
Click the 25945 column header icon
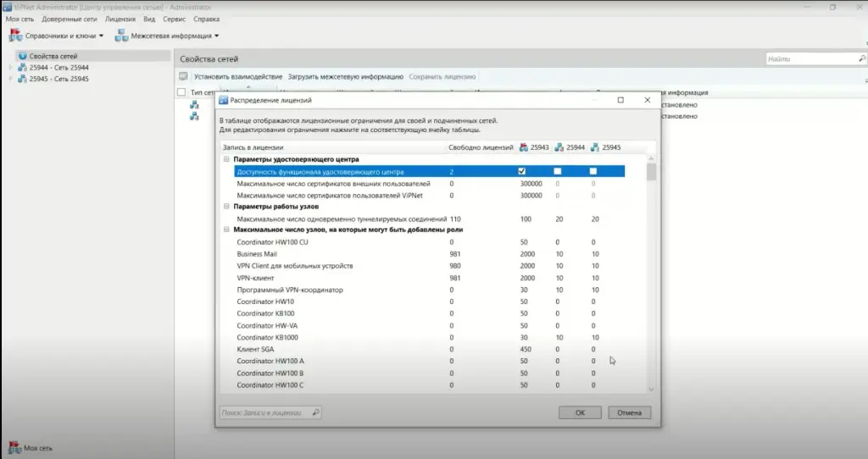point(594,147)
